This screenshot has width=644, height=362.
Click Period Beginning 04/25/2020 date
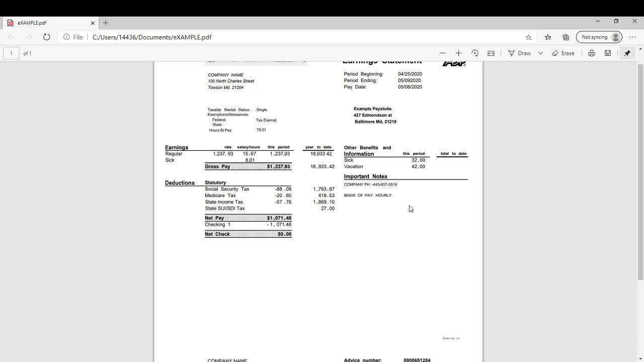click(x=410, y=74)
